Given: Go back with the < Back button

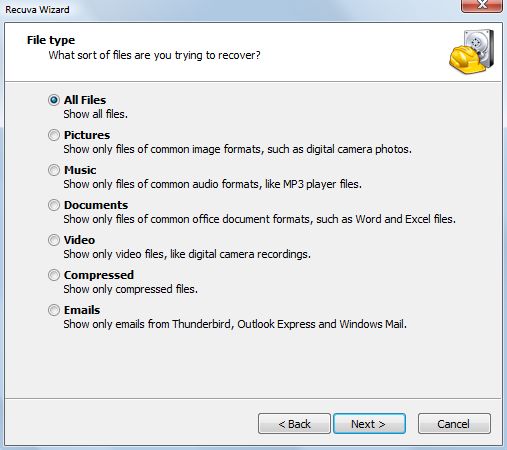Looking at the screenshot, I should pos(294,424).
